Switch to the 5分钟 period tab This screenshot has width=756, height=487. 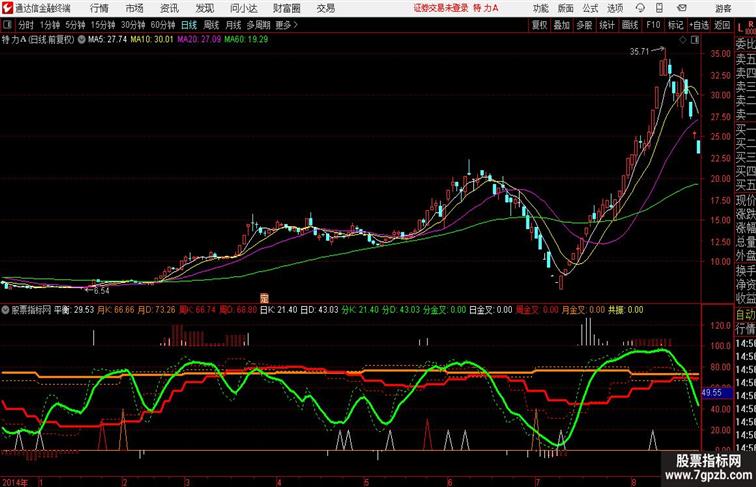click(x=75, y=25)
